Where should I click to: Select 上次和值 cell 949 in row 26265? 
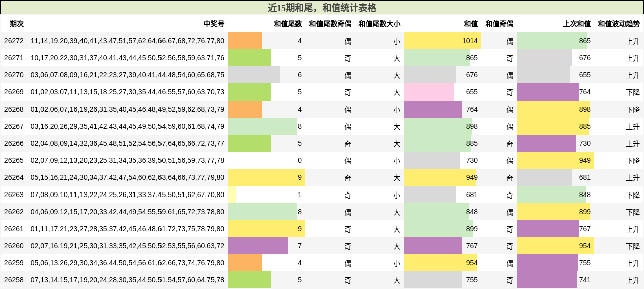[555, 160]
